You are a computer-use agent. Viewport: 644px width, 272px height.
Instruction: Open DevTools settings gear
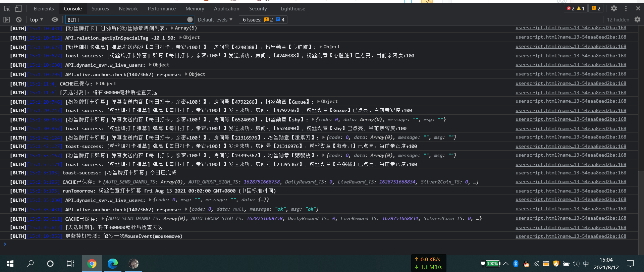pyautogui.click(x=614, y=8)
